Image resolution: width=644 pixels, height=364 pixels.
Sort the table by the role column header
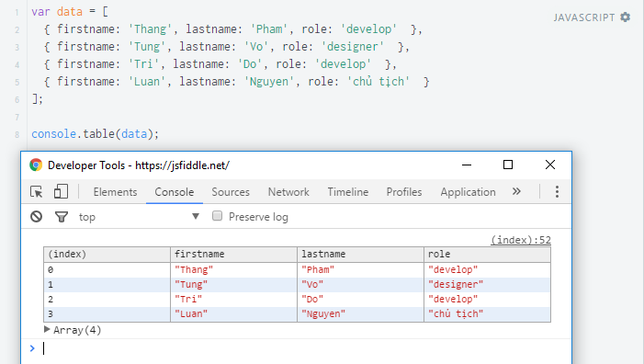tap(488, 255)
